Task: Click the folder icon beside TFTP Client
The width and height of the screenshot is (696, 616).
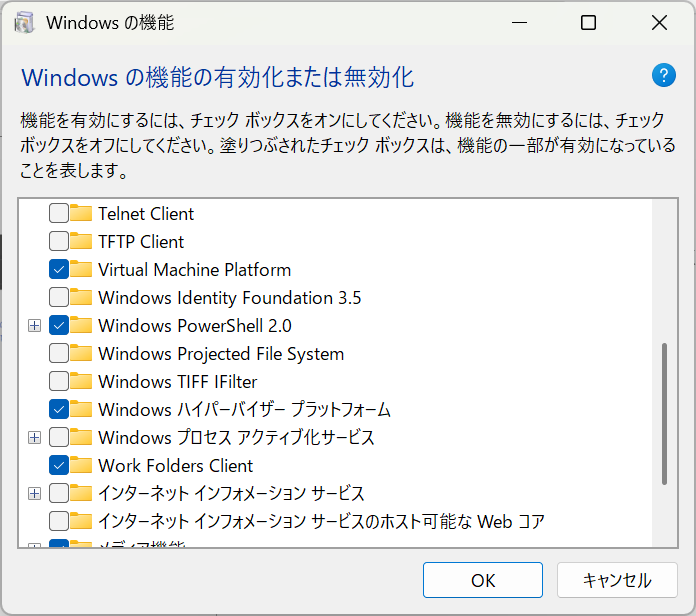Action: pos(81,241)
